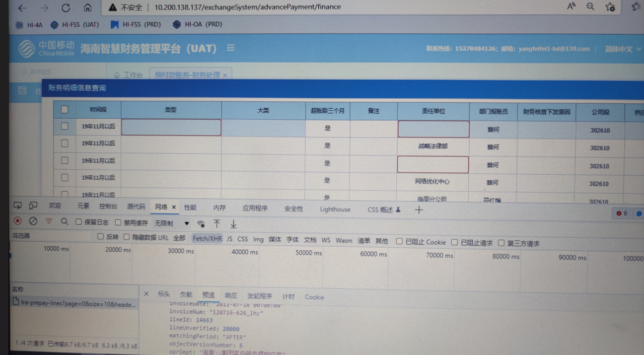This screenshot has height=355, width=644.
Task: Open the DevTools 元素 tab
Action: 83,206
